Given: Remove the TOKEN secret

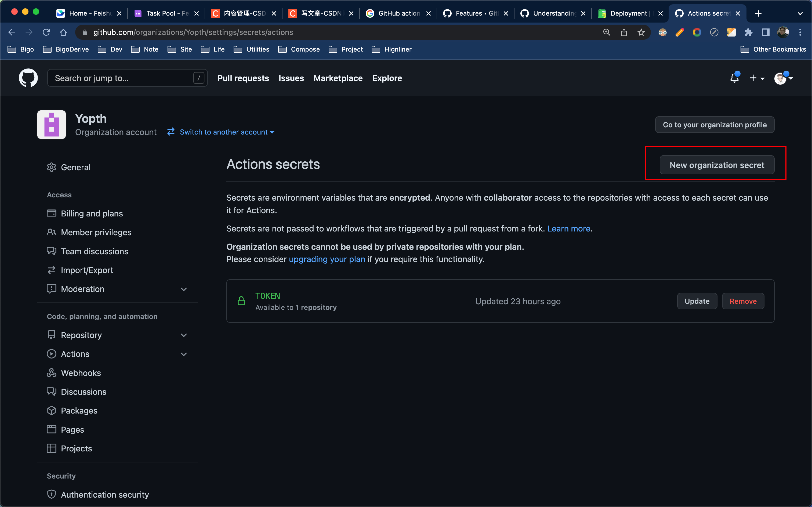Looking at the screenshot, I should [743, 301].
